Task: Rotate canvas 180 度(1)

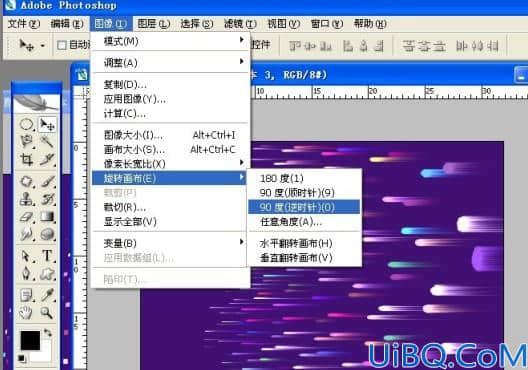Action: coord(304,178)
